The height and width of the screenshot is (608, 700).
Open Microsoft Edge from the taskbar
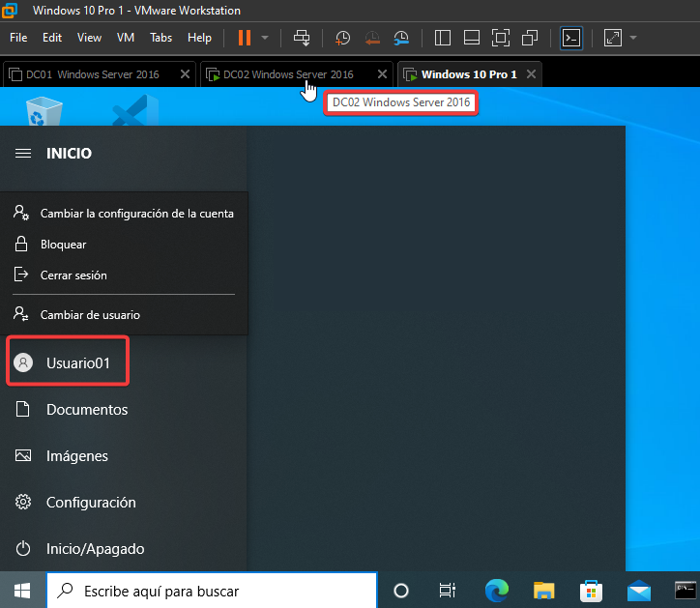click(497, 591)
